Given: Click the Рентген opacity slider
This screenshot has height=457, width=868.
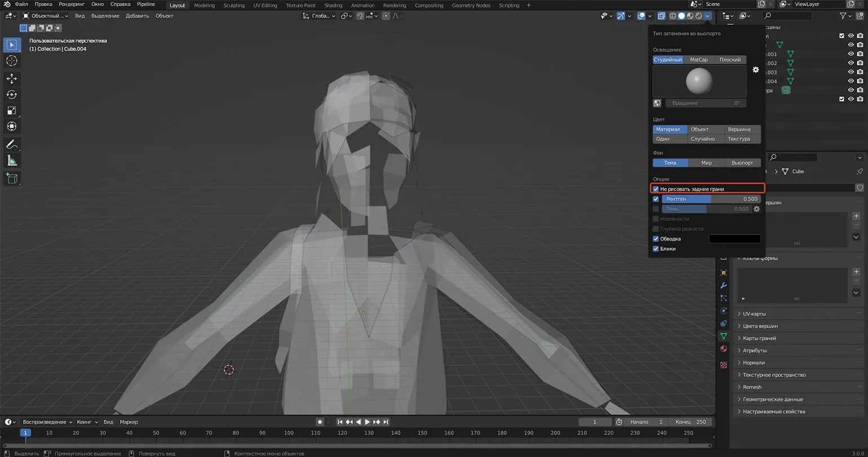Looking at the screenshot, I should pyautogui.click(x=711, y=199).
